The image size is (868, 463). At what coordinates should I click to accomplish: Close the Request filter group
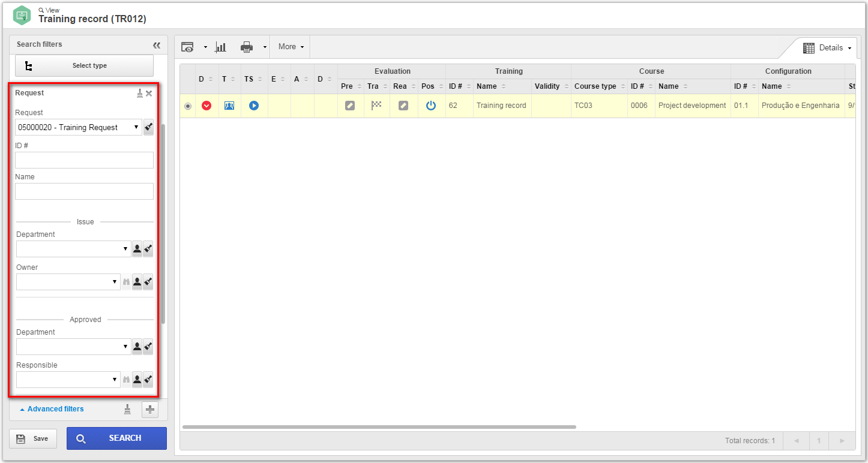pos(149,93)
